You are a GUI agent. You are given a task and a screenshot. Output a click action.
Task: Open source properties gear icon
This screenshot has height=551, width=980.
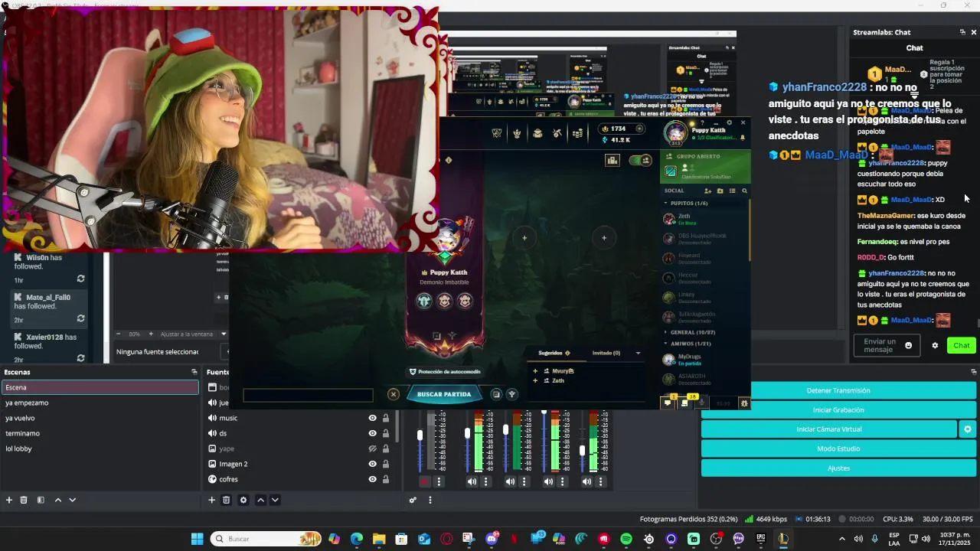243,500
